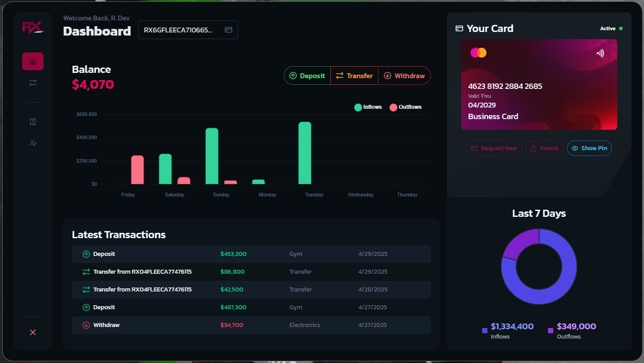Freeze the business card

coord(544,148)
